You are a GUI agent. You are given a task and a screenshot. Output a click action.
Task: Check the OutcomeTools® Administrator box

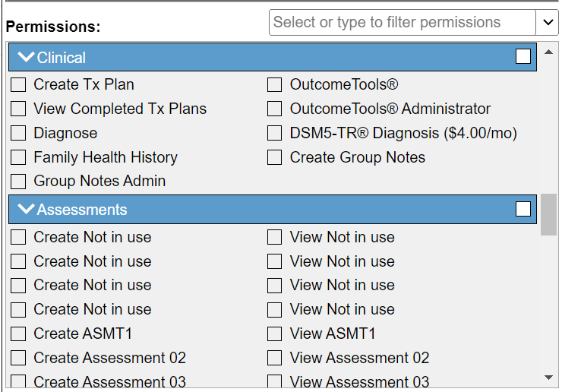point(274,109)
